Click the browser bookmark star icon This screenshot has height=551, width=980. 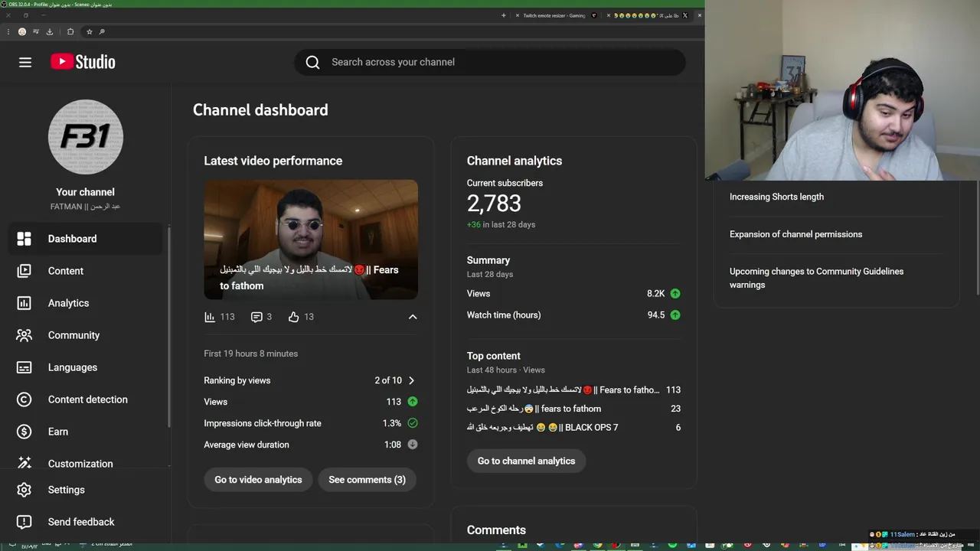(x=90, y=31)
